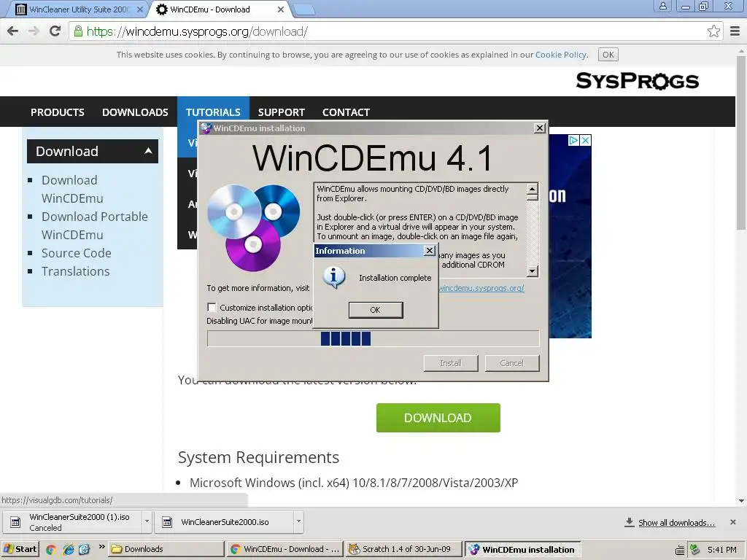Close the Information dialog with X
747x560 pixels.
point(430,251)
